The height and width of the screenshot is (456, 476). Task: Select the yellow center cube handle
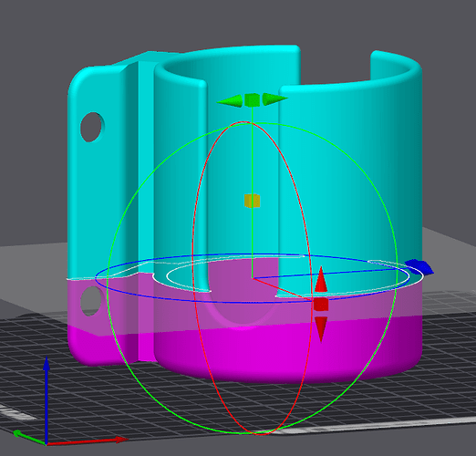point(252,201)
